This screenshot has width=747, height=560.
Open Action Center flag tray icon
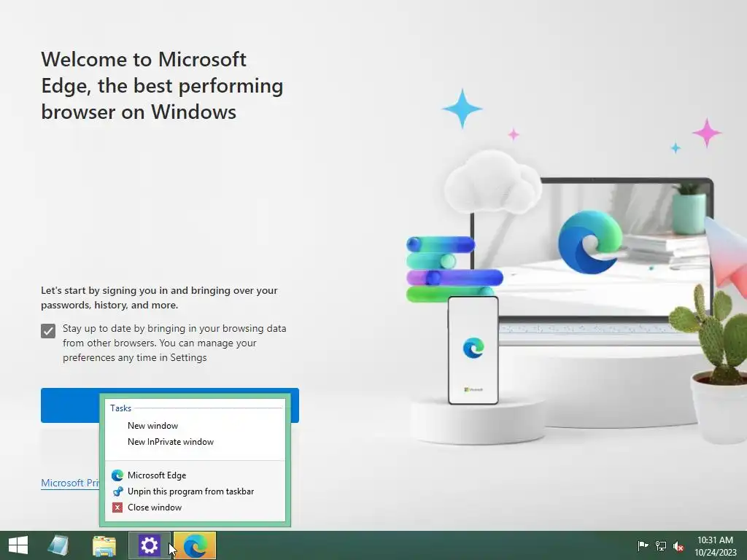[643, 545]
